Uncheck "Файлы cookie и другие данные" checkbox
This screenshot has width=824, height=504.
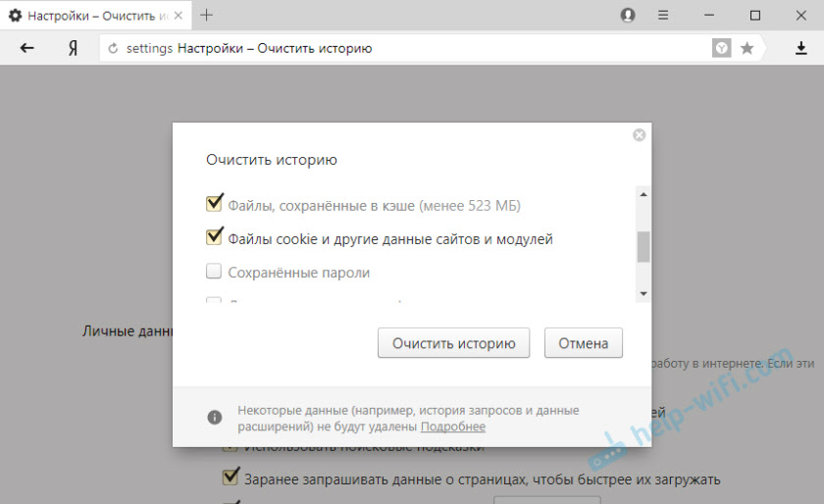coord(214,237)
